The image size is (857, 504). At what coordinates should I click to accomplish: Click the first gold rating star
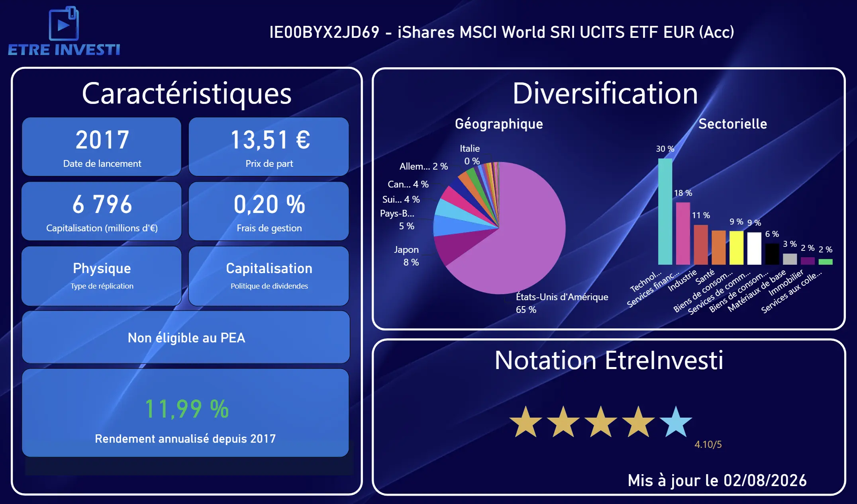(526, 422)
